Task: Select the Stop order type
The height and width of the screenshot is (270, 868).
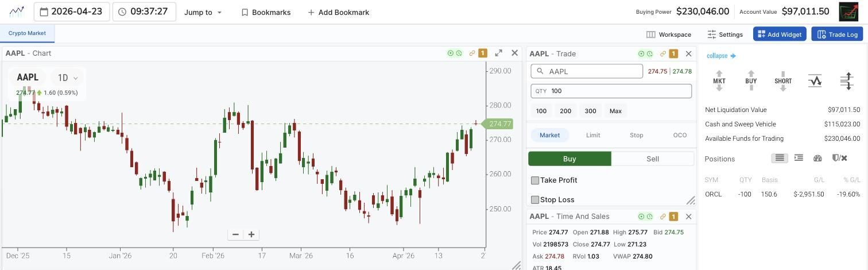Action: 637,135
